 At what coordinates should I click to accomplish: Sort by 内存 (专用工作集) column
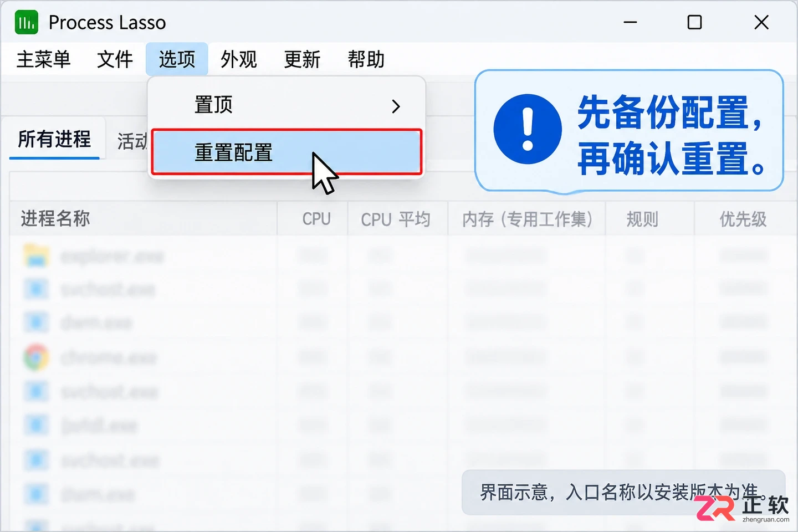527,219
